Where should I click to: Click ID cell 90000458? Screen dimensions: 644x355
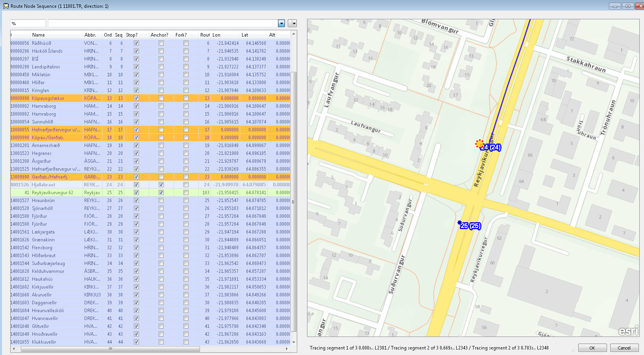click(x=20, y=75)
